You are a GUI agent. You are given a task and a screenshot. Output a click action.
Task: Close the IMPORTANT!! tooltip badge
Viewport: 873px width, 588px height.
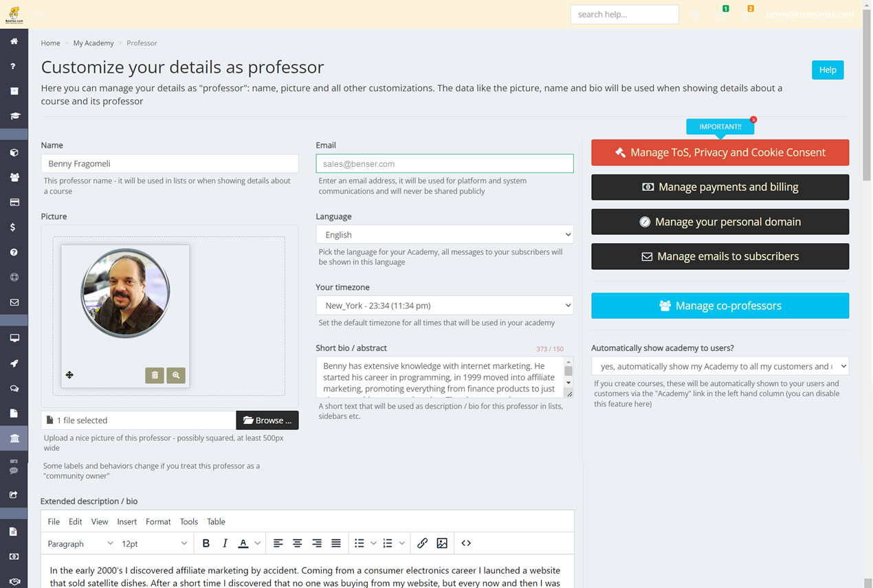point(753,120)
